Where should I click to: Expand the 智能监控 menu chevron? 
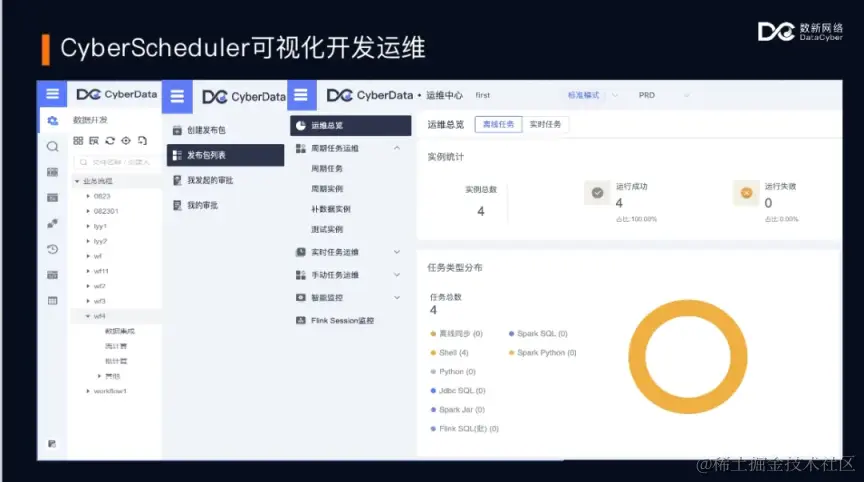point(397,297)
